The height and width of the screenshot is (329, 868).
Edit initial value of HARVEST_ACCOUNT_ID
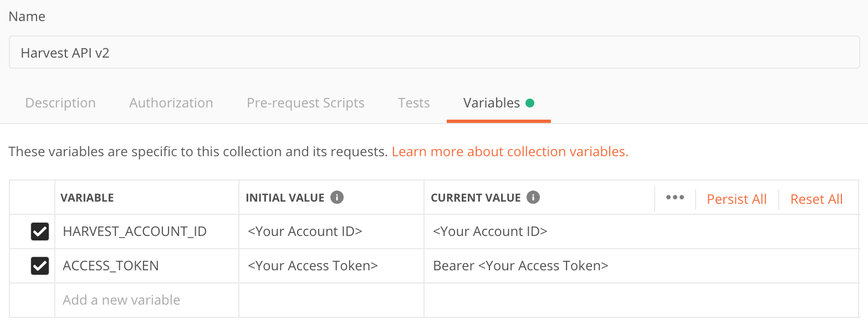tap(331, 232)
